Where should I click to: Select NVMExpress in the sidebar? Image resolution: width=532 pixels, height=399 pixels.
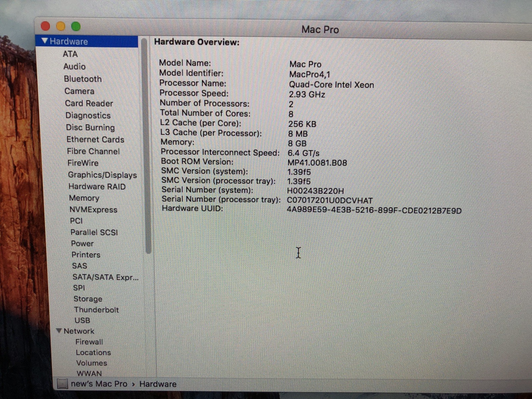tap(93, 210)
